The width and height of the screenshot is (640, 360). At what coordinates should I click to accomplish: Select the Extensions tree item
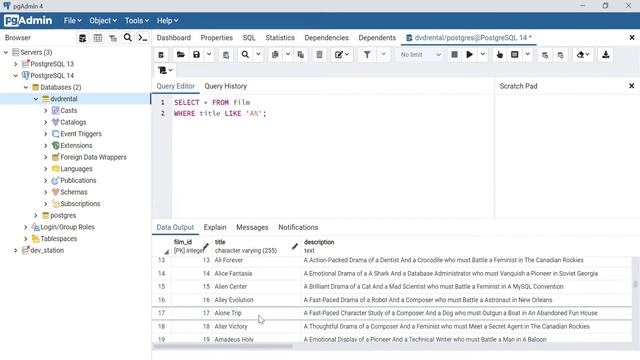pyautogui.click(x=76, y=145)
